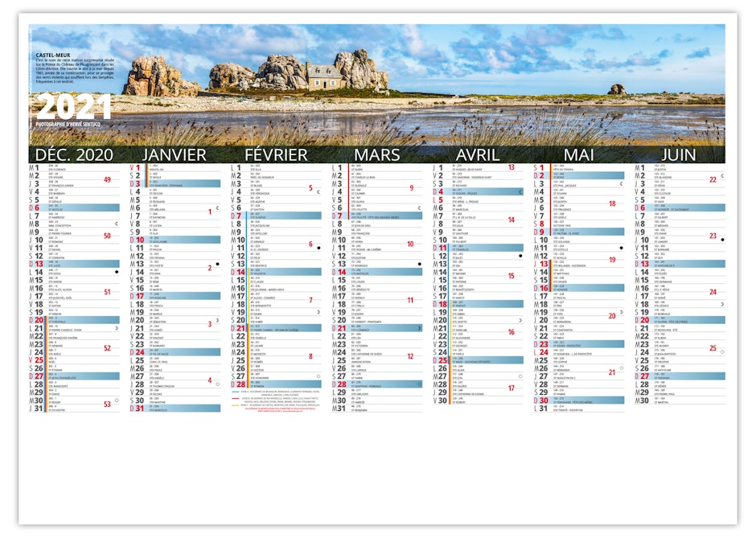Select J 13 in the Mai column
The height and width of the screenshot is (538, 756).
(x=578, y=264)
